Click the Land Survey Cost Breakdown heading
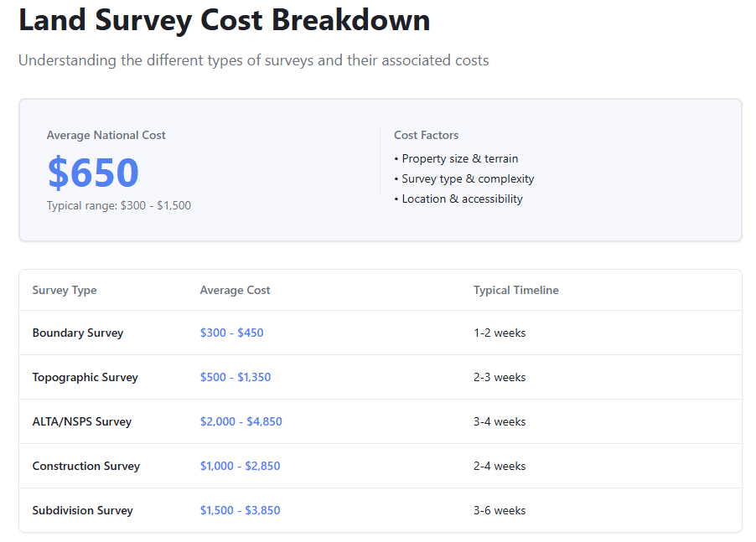756x542 pixels. pos(224,20)
